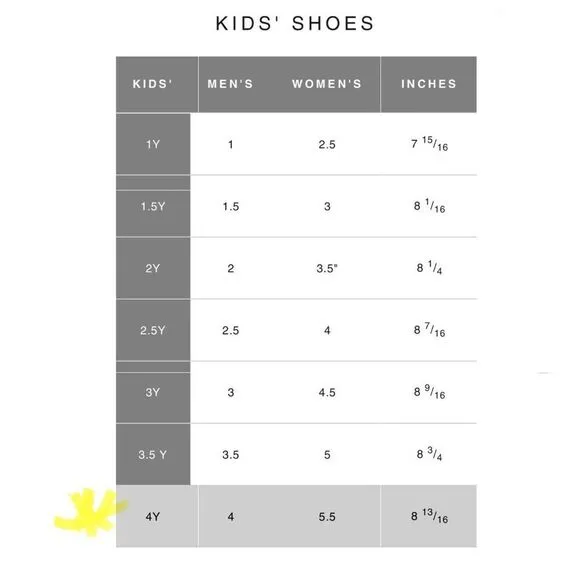Viewport: 580px width, 580px height.
Task: Click the 2.5Y size row label
Action: point(153,330)
